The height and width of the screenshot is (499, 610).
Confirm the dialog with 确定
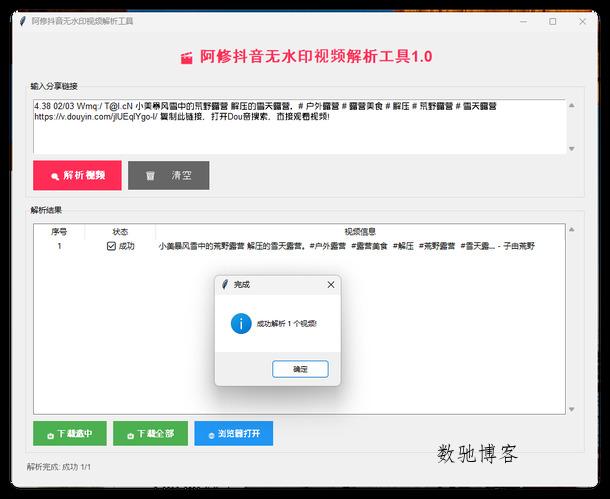tap(300, 369)
